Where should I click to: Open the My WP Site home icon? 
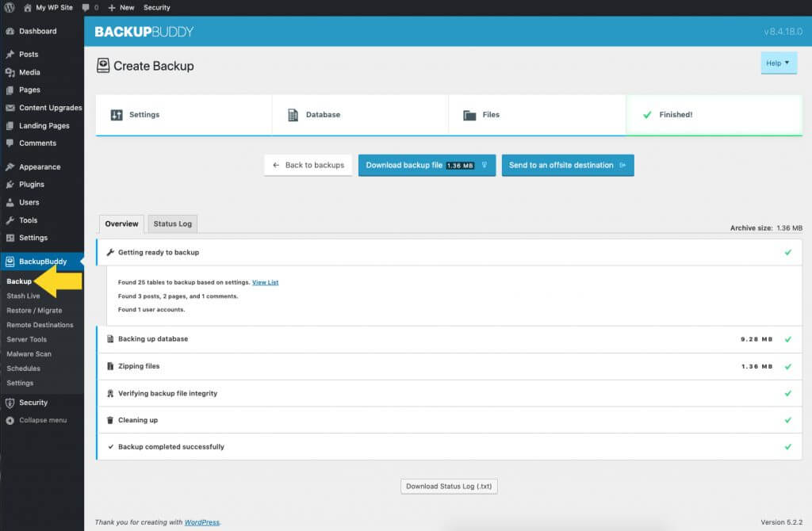tap(27, 7)
